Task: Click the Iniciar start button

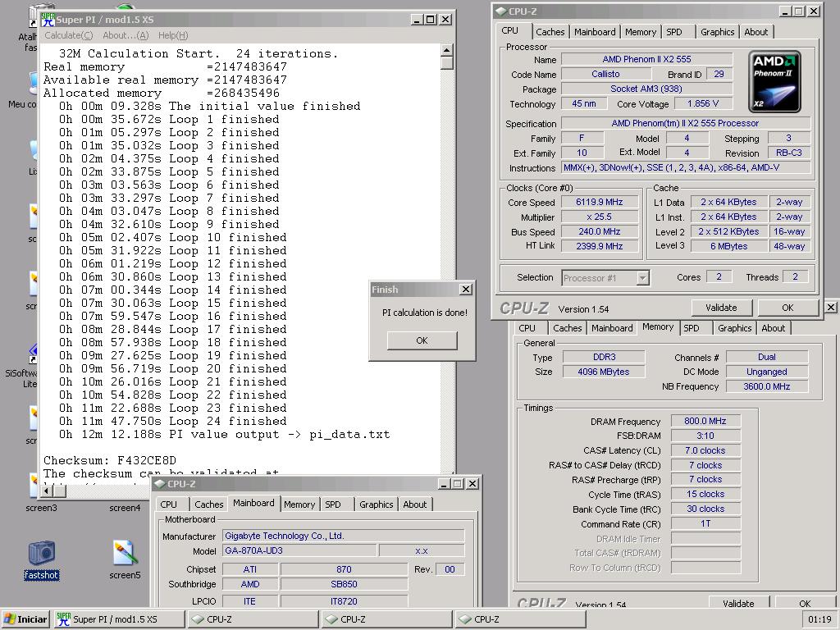Action: click(25, 619)
